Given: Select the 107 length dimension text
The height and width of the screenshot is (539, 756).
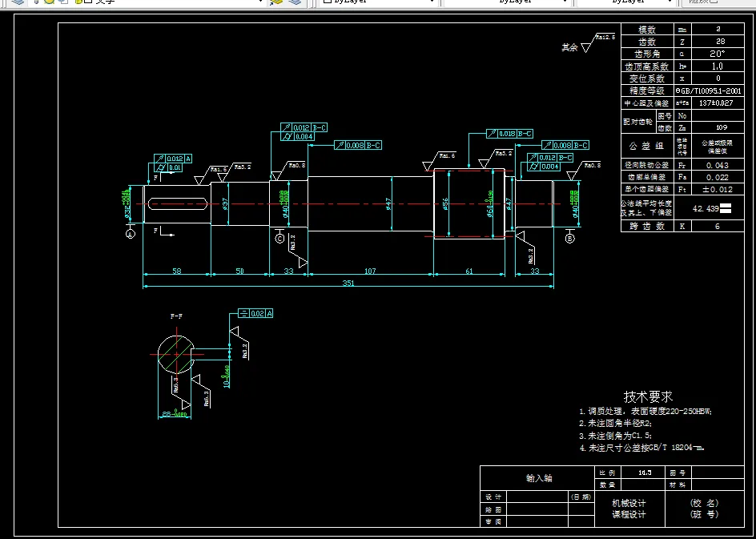Looking at the screenshot, I should coord(370,272).
